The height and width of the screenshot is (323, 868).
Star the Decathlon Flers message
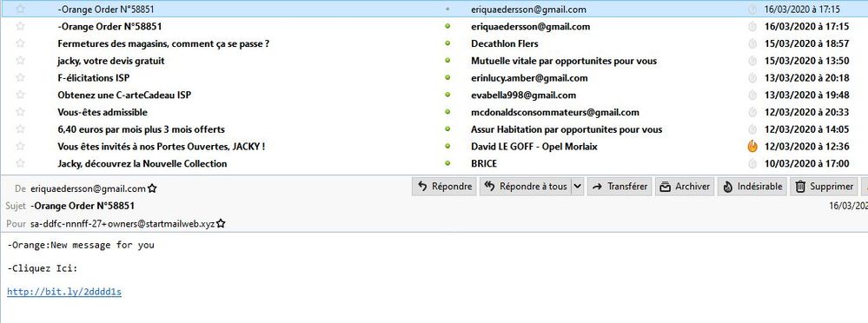click(21, 43)
